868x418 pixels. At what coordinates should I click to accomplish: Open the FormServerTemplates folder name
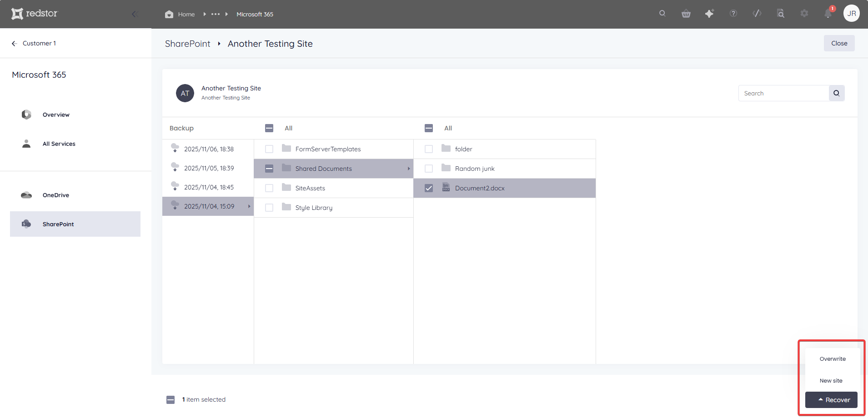tap(328, 149)
